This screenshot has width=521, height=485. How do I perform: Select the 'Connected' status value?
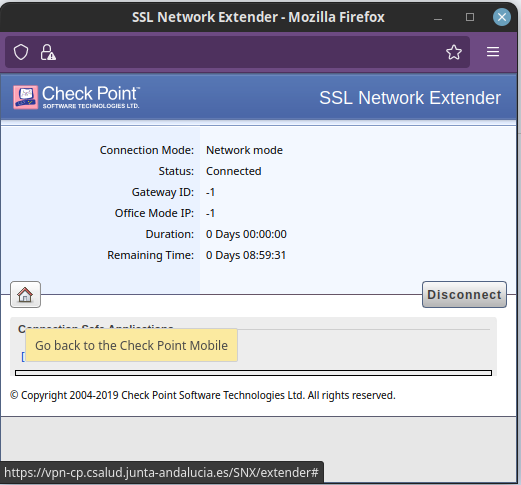(x=234, y=171)
